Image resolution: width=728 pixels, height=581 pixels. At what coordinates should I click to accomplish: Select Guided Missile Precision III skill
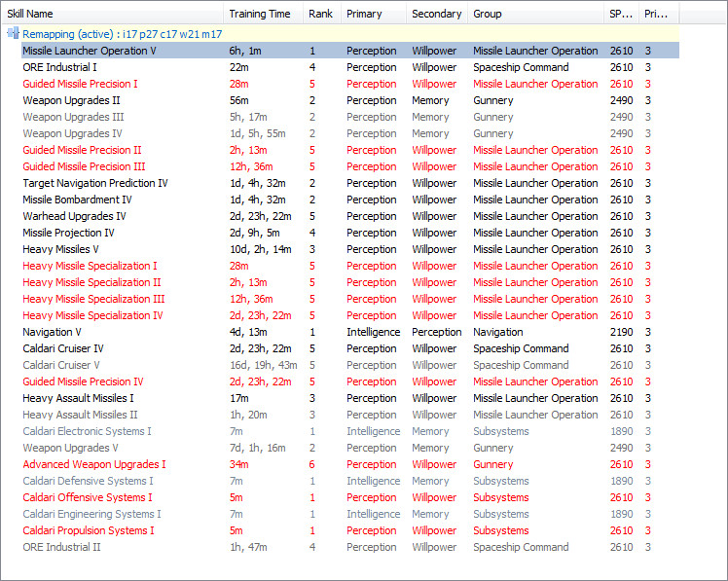point(84,166)
